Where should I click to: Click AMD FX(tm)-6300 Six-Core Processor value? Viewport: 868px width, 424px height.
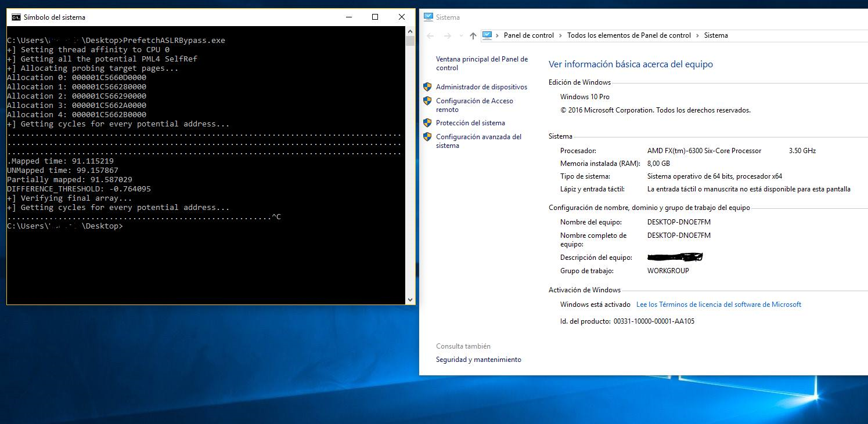point(704,151)
